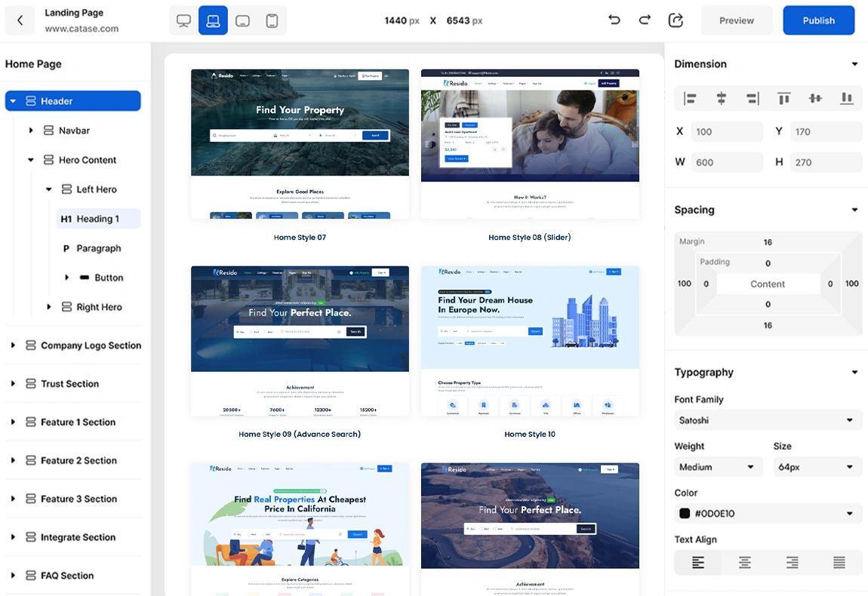868x596 pixels.
Task: Click the back arrow button
Action: click(20, 20)
